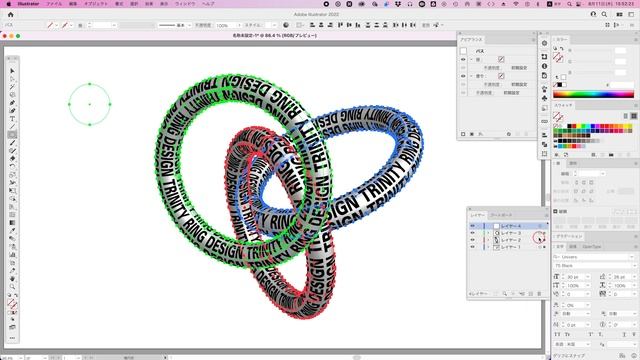Toggle stroke (線) visibility eye in Appearance panel

coord(463,60)
